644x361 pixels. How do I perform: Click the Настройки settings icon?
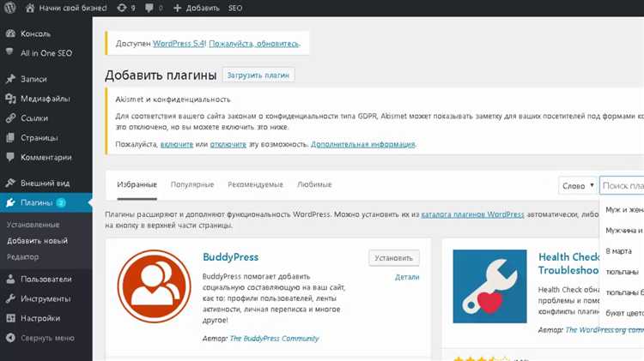[x=10, y=318]
